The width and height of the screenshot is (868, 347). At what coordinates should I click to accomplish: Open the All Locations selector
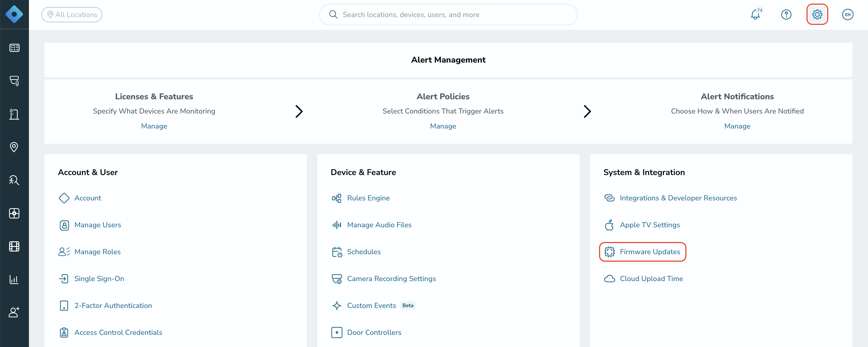click(72, 14)
